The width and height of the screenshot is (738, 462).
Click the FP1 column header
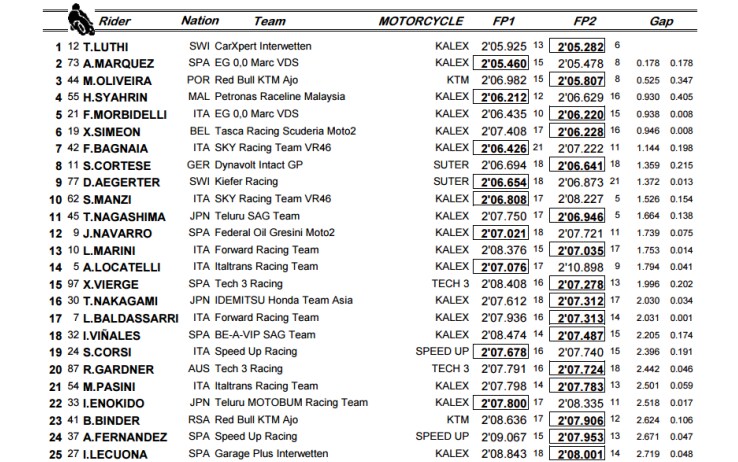tap(504, 21)
